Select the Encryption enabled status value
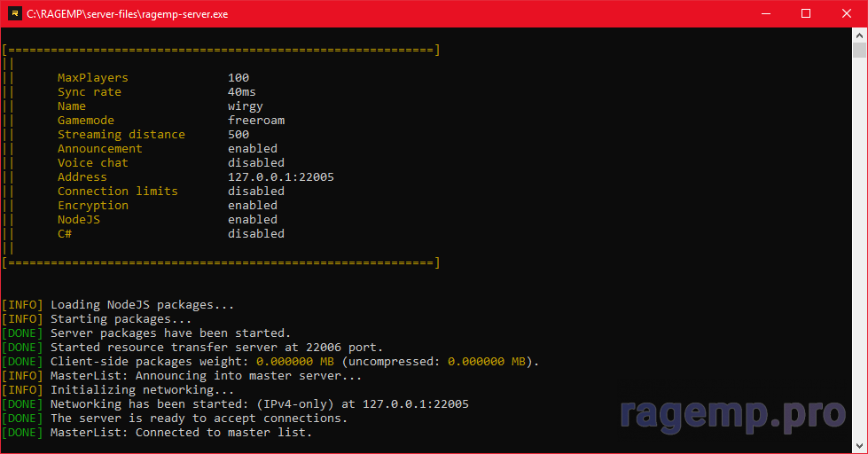Screen dimensions: 868x454 (x=252, y=206)
